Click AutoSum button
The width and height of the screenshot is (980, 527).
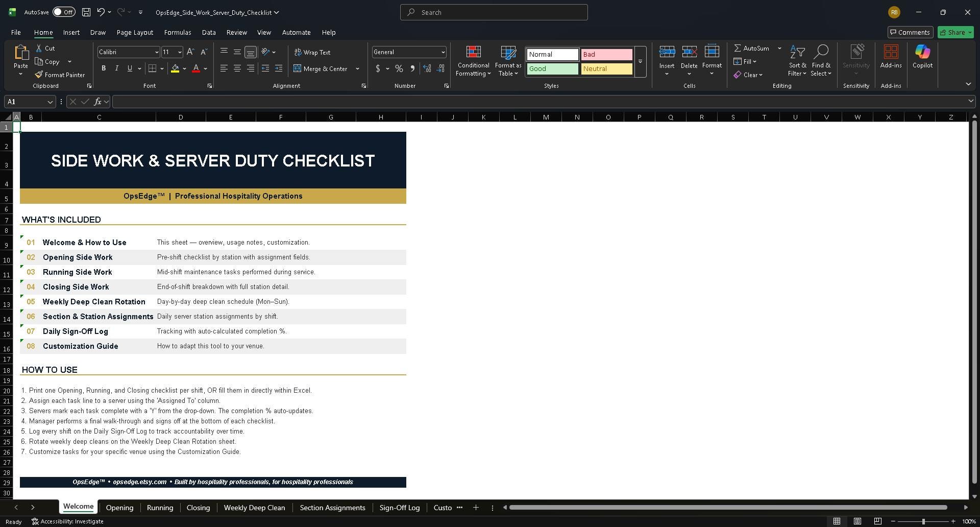pos(751,48)
